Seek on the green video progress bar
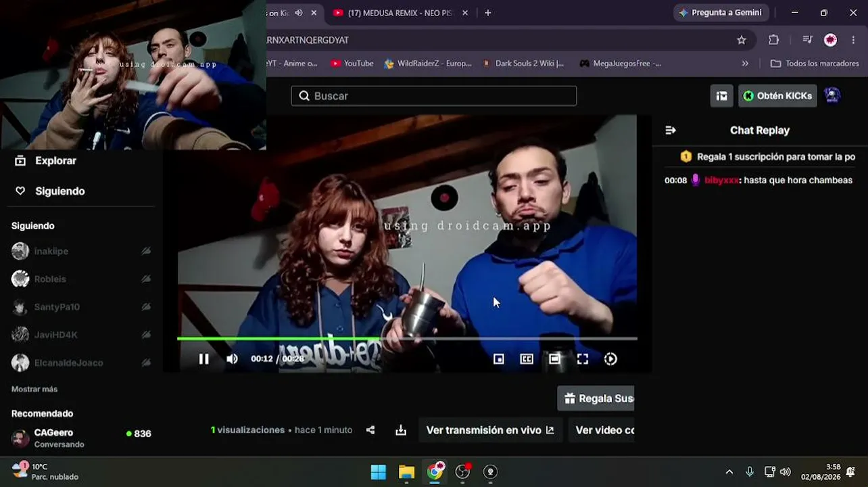 point(407,338)
